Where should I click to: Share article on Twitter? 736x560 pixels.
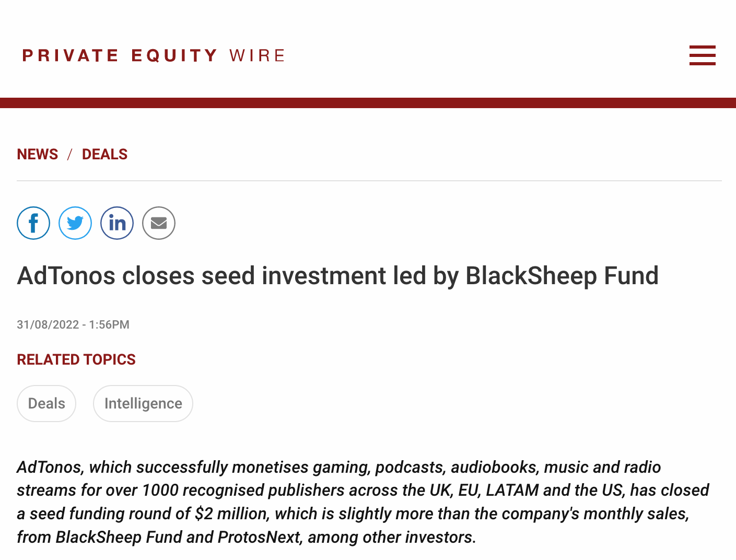(x=75, y=223)
